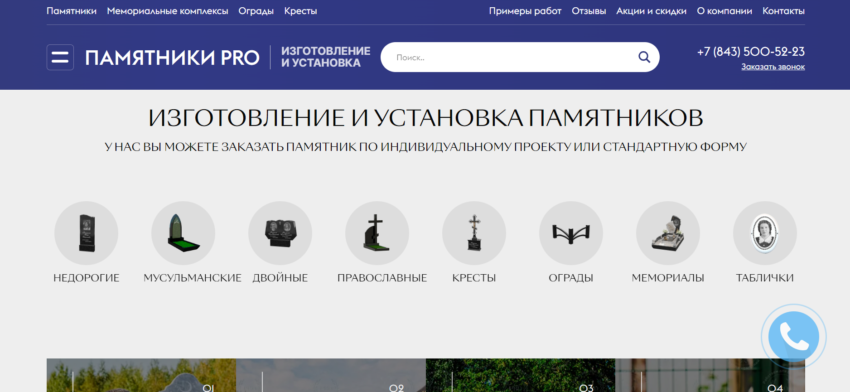The height and width of the screenshot is (392, 850).
Task: Click the ТАБЛИЧКИ category label
Action: tap(765, 278)
